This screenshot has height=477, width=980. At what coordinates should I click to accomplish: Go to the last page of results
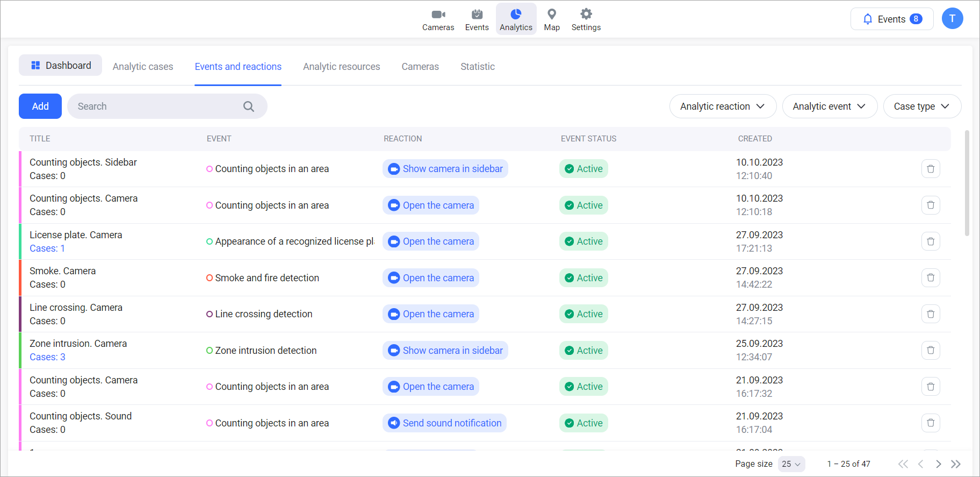click(955, 464)
